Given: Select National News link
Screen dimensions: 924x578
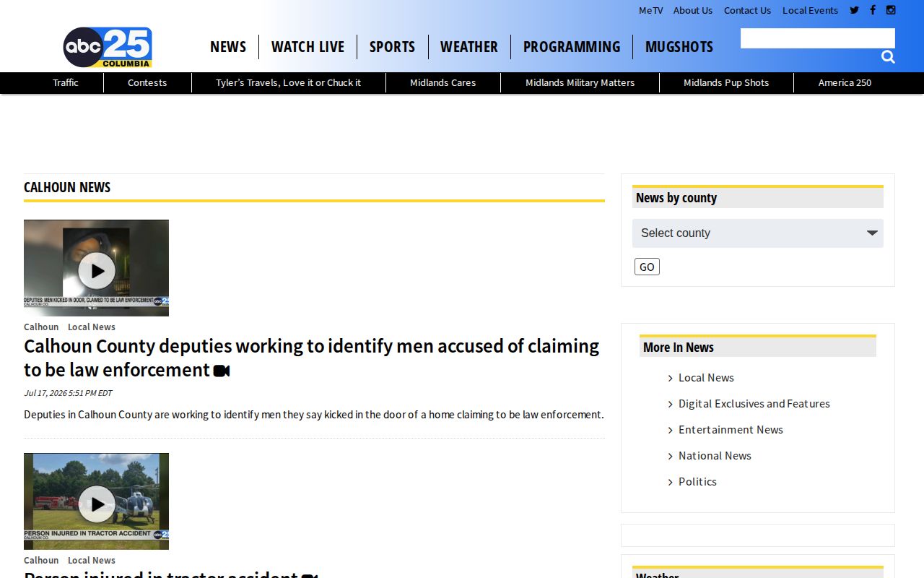Looking at the screenshot, I should 715,456.
